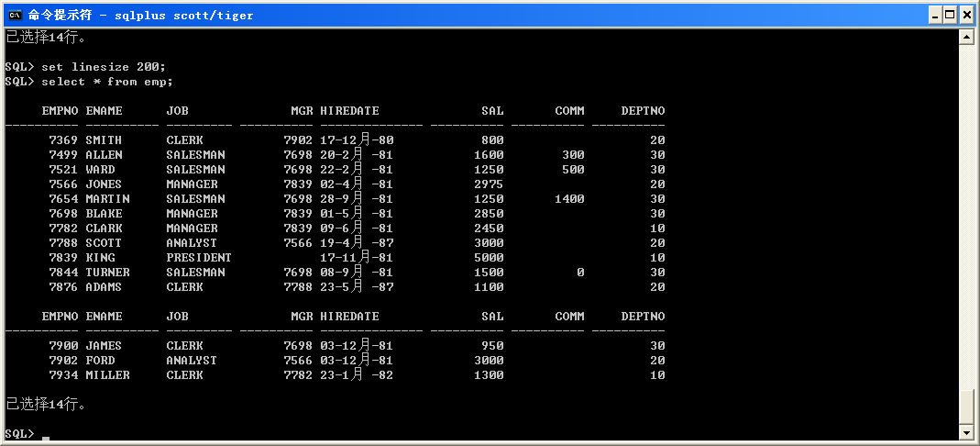The width and height of the screenshot is (980, 446).
Task: Click the topmost ENAME column header
Action: click(104, 111)
